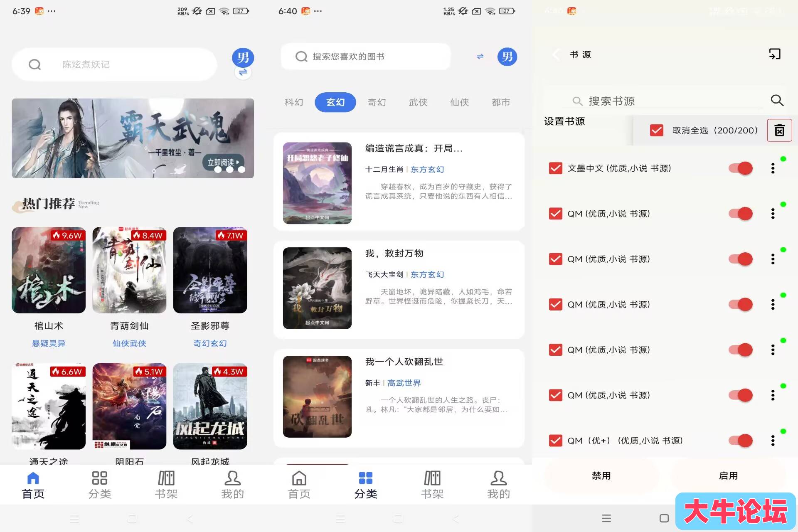798x532 pixels.
Task: Select the 玄幻 category tab
Action: coord(335,102)
